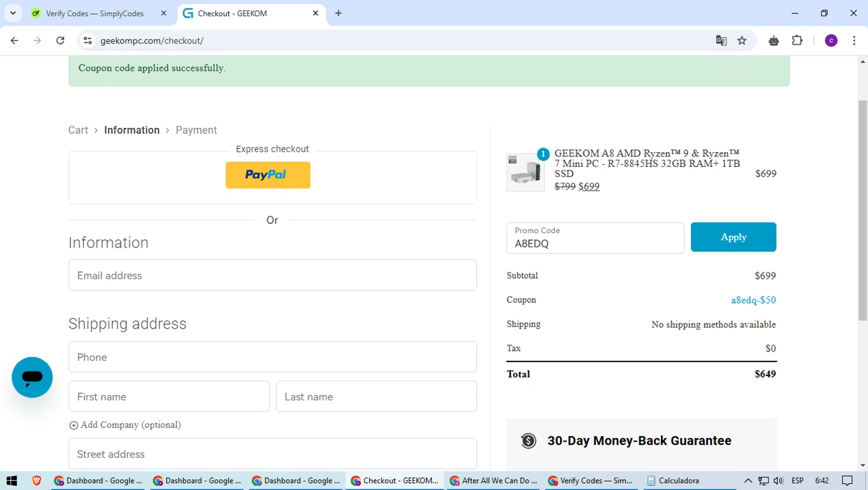Open the tab search dropdown arrow
Viewport: 868px width, 490px height.
[13, 13]
